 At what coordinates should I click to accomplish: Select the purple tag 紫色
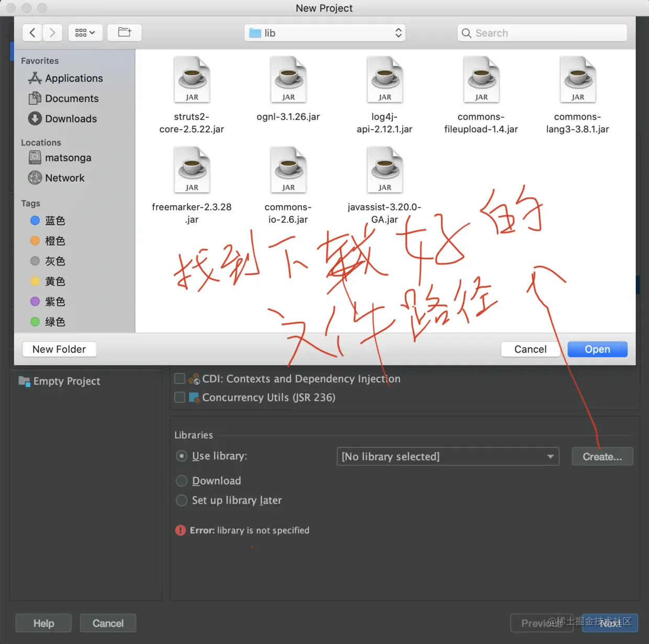click(x=48, y=302)
